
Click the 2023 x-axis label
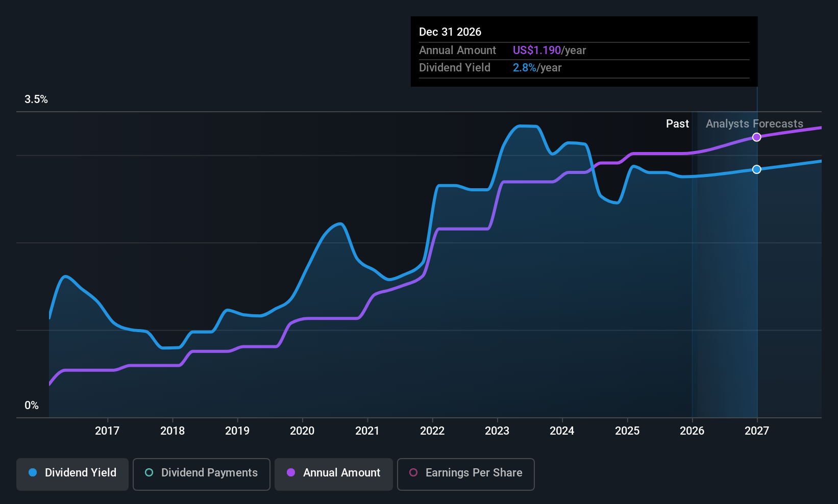coord(497,431)
